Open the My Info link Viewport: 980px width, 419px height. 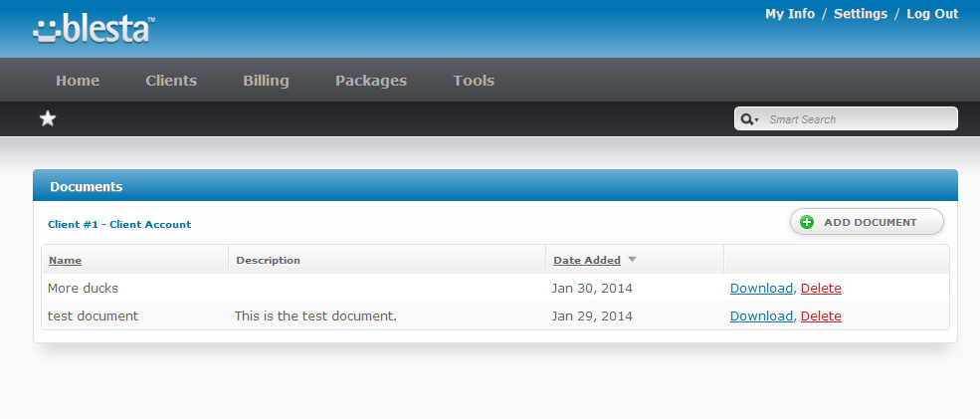[790, 14]
